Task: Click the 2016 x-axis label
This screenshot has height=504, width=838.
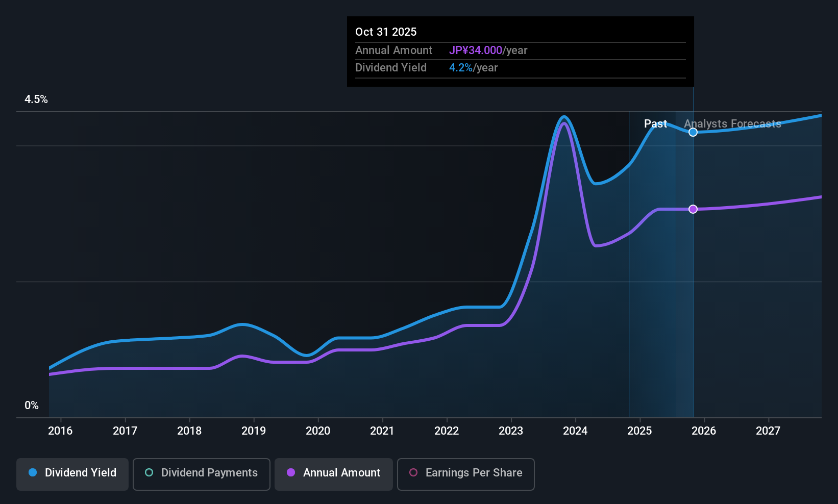Action: (x=60, y=431)
